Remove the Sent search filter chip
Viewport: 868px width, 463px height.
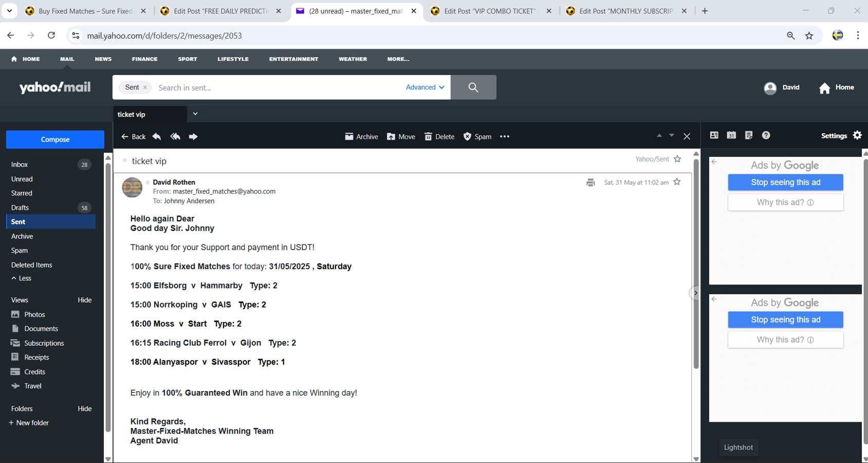(145, 87)
